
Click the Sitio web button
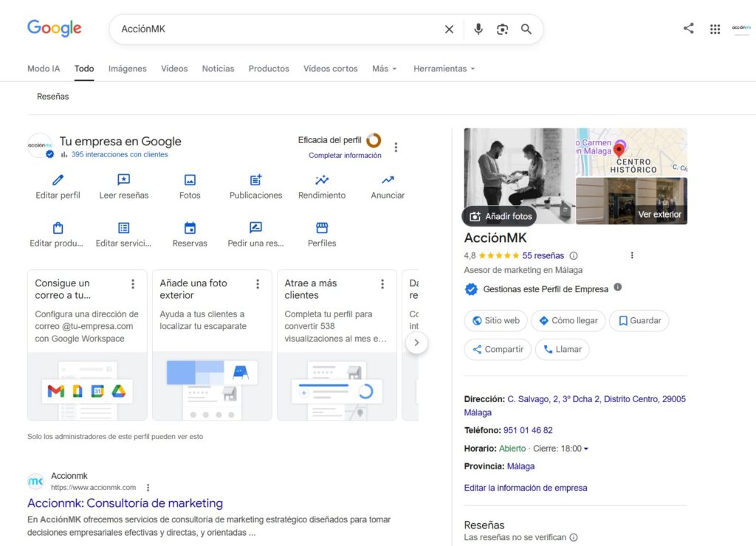(496, 321)
